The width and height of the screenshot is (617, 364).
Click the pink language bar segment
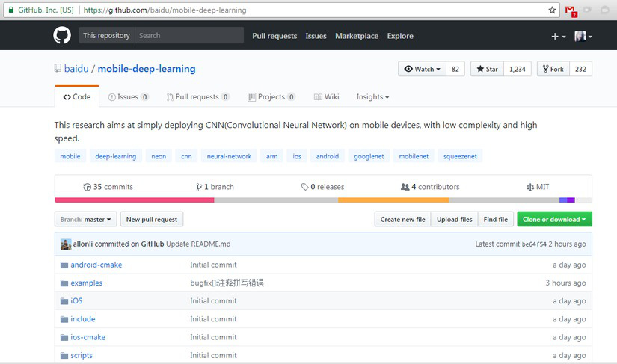click(x=135, y=200)
